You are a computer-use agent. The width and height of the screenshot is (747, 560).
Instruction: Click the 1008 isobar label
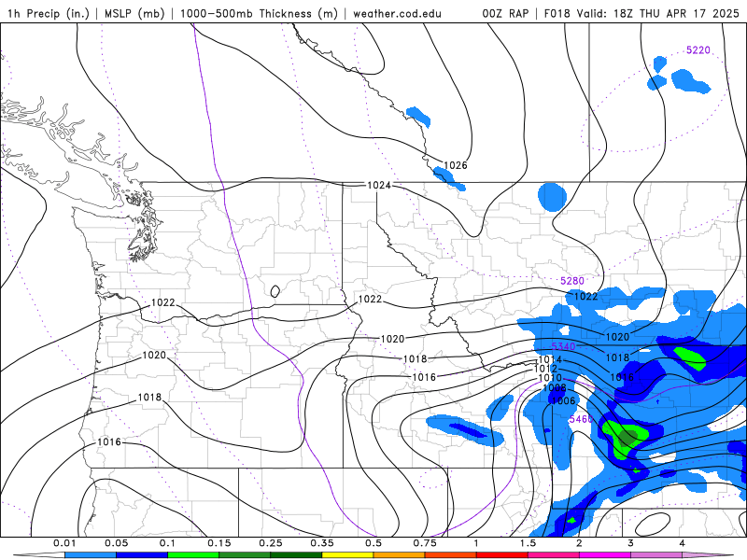tap(555, 387)
